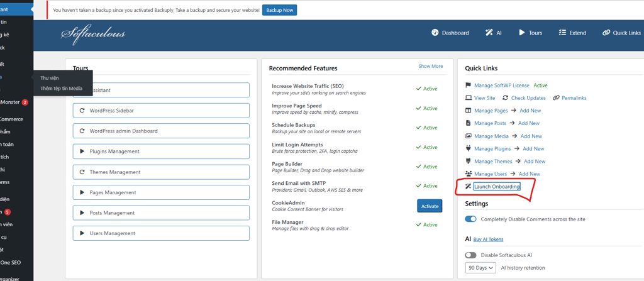The width and height of the screenshot is (644, 281).
Task: Open the Permalinks quick link
Action: (574, 98)
